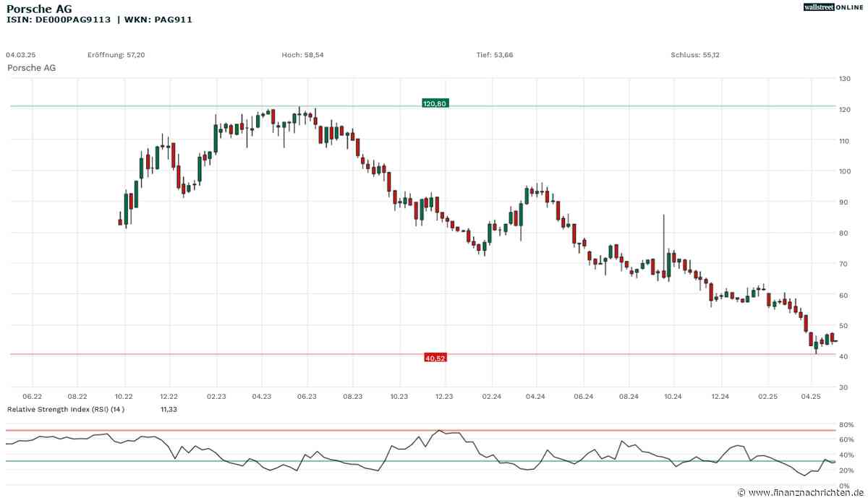Viewport: 868px width, 503px height.
Task: Click the 60% RSI axis label
Action: point(845,439)
